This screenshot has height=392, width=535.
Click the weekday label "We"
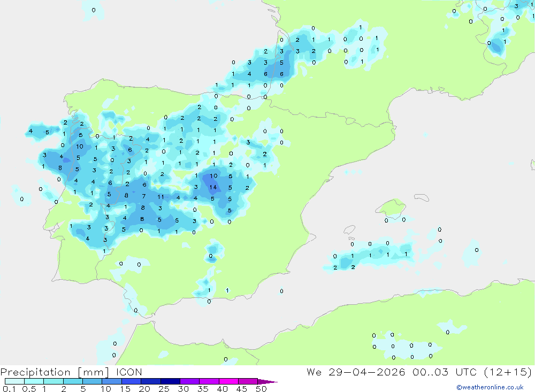314,372
